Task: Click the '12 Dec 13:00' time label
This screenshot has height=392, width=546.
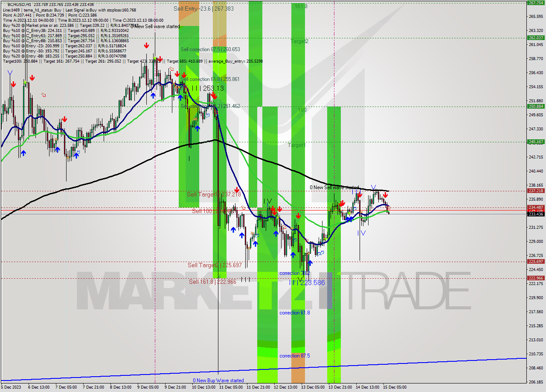Action: 285,387
